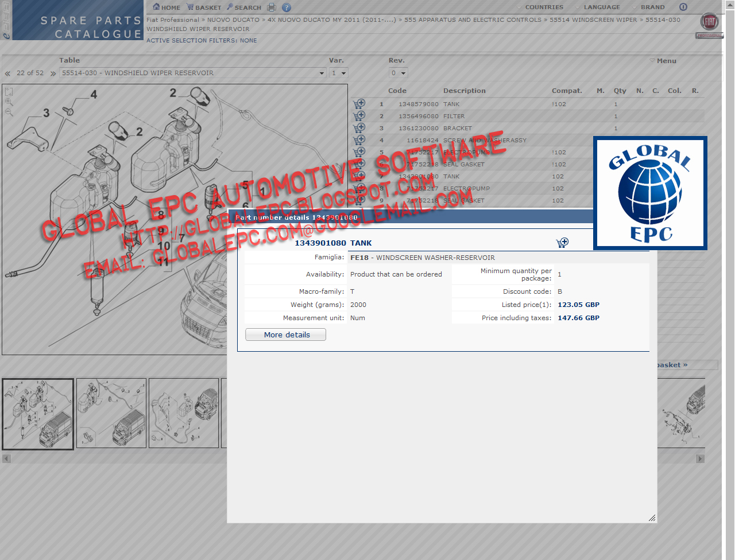Screen dimensions: 735x560
Task: Zoom out of the diagram
Action: click(9, 112)
